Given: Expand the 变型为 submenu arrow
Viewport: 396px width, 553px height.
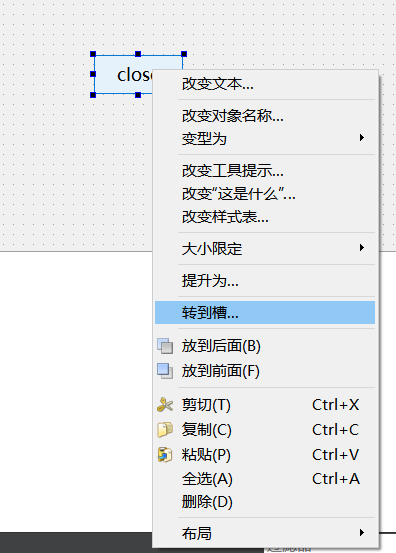Looking at the screenshot, I should (x=362, y=138).
